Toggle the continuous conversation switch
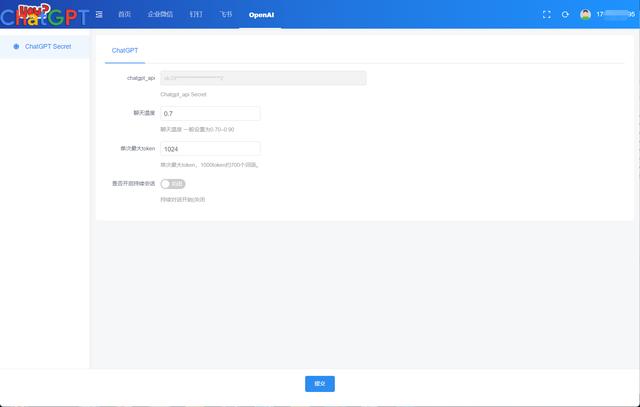This screenshot has height=407, width=640. coord(173,184)
